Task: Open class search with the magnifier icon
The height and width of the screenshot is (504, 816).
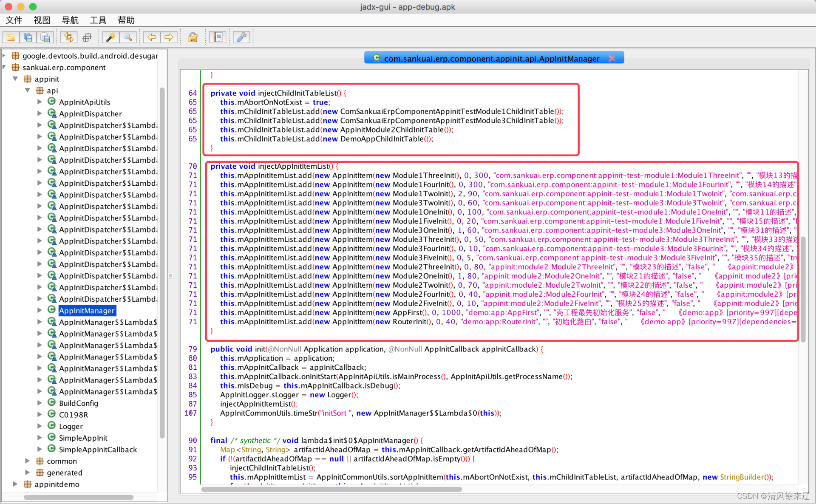Action: pos(128,37)
